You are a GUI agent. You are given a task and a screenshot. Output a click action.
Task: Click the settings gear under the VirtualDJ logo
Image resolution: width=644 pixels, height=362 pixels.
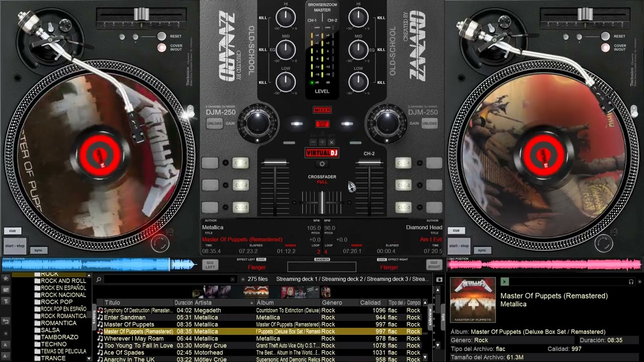322,164
